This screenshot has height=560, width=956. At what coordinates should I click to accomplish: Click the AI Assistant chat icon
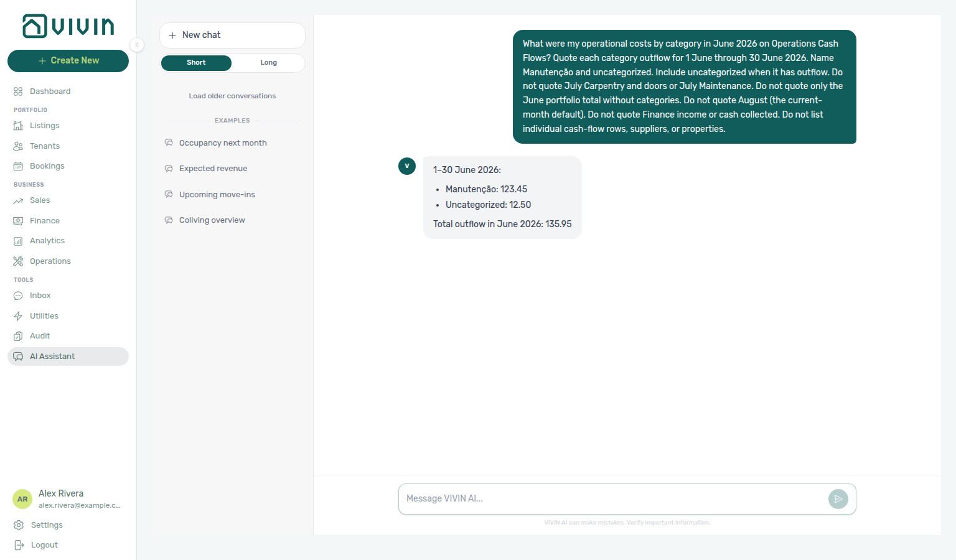coord(18,357)
